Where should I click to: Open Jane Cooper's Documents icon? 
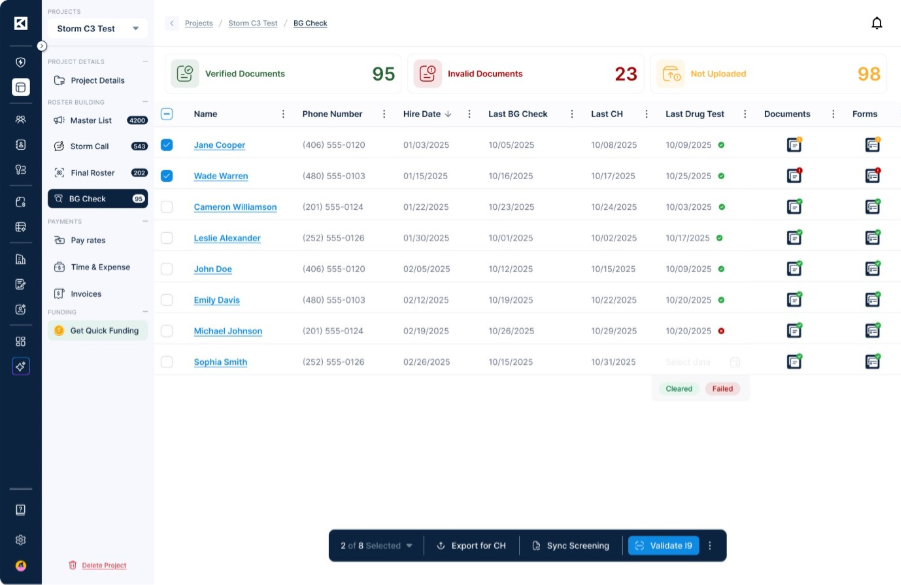coord(795,145)
